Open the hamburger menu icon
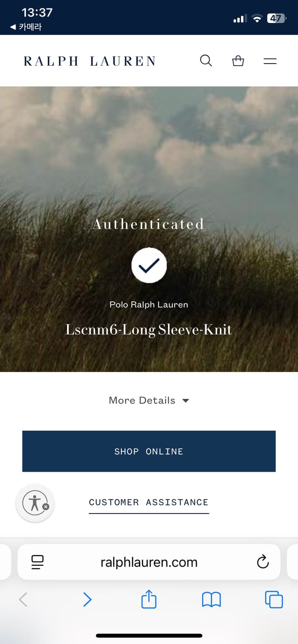Image resolution: width=298 pixels, height=644 pixels. (x=270, y=61)
